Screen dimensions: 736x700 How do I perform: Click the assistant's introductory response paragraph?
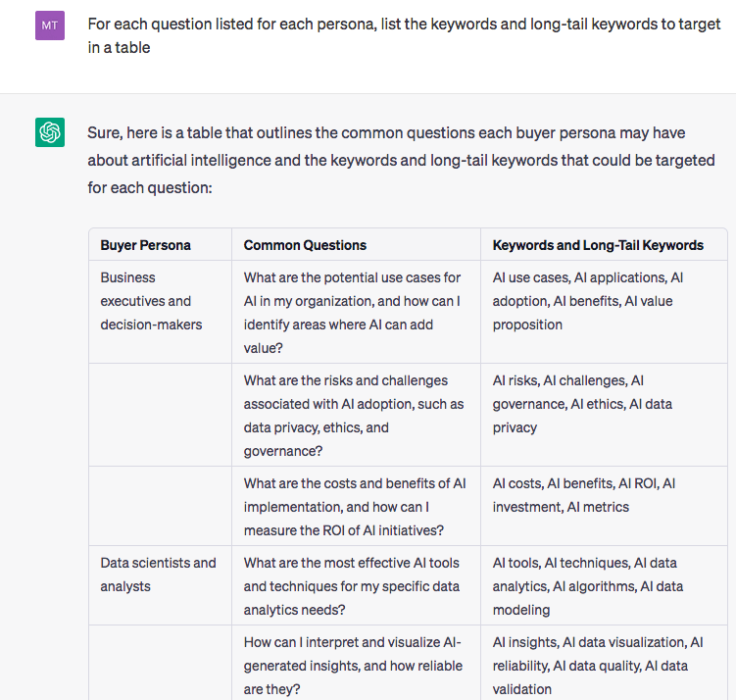coord(401,160)
